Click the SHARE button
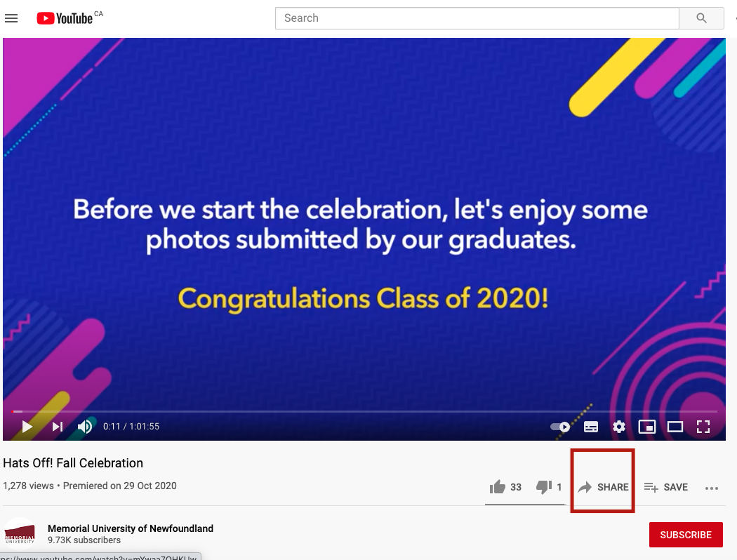737x560 pixels. pos(603,487)
